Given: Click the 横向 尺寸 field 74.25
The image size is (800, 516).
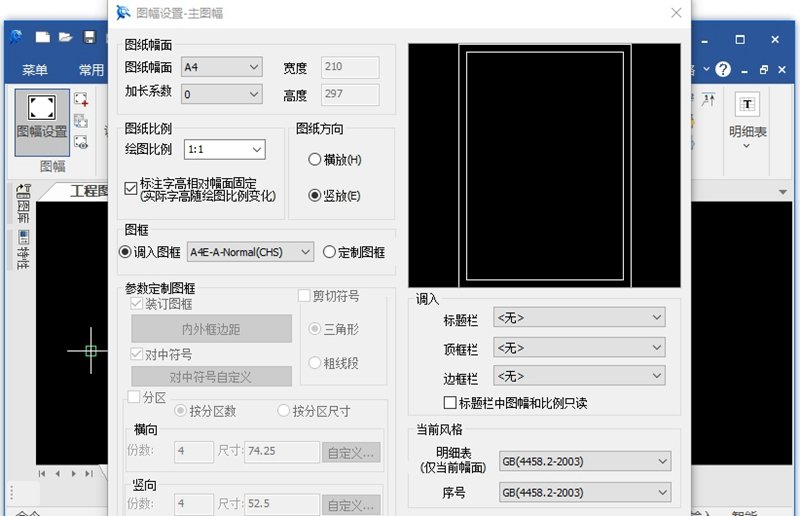Looking at the screenshot, I should [282, 452].
